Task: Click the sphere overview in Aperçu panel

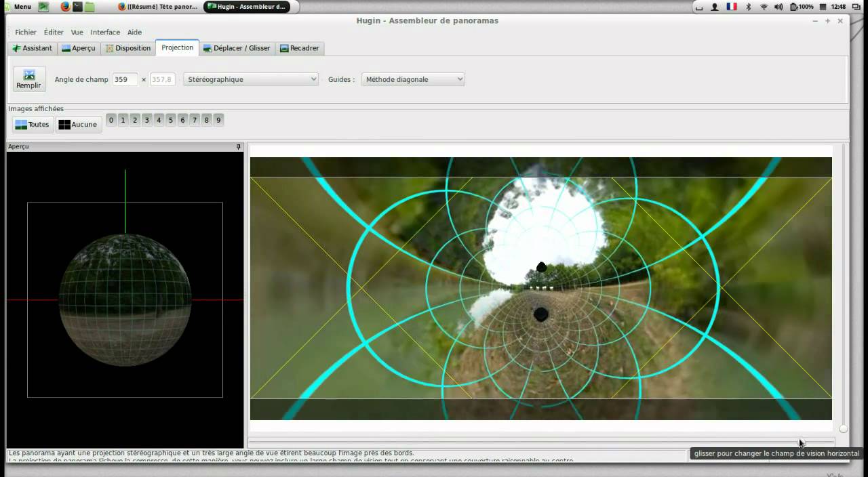Action: coord(125,299)
